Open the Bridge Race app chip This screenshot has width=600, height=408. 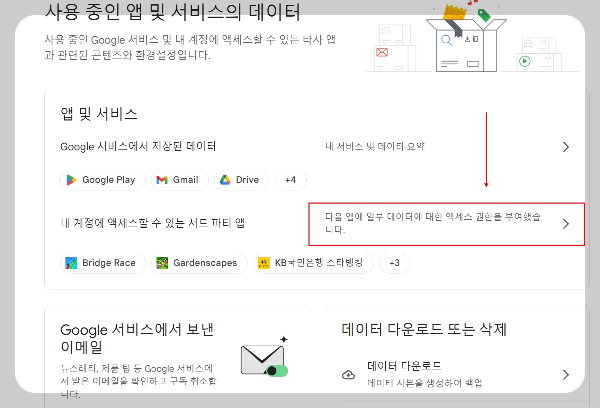pos(103,263)
